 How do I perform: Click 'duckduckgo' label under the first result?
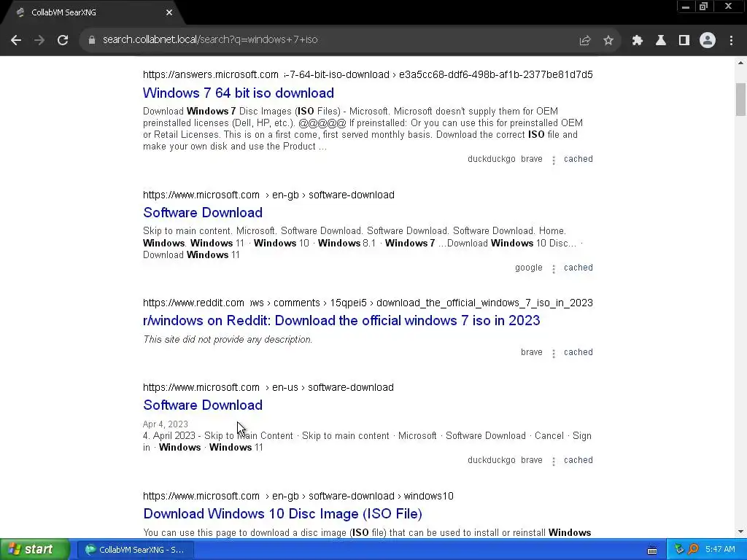[491, 159]
